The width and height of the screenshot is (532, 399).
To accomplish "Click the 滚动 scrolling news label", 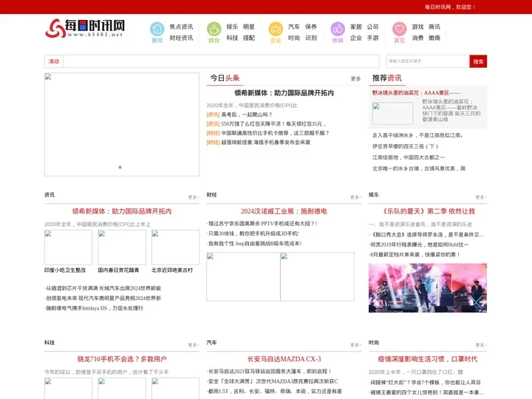I will (54, 61).
